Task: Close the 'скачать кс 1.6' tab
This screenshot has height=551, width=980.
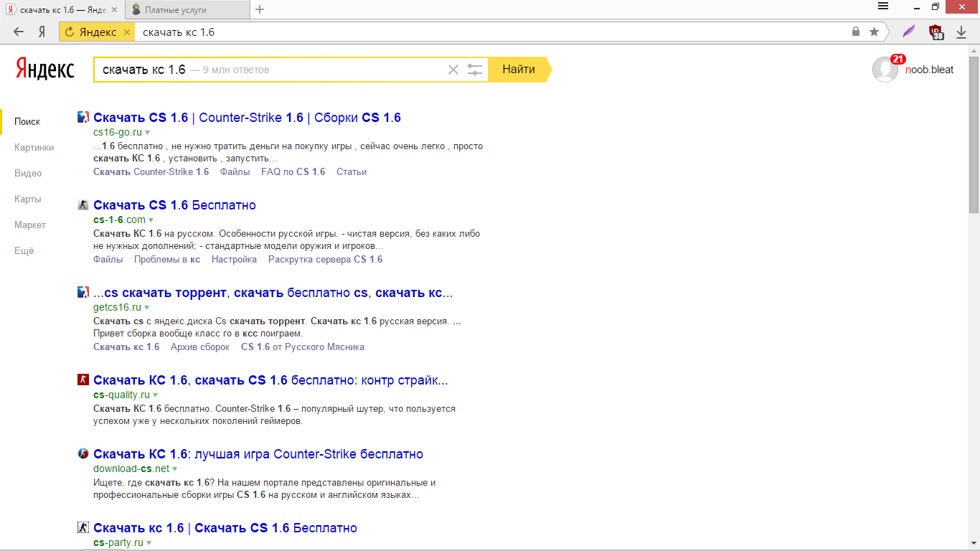Action: click(x=115, y=9)
